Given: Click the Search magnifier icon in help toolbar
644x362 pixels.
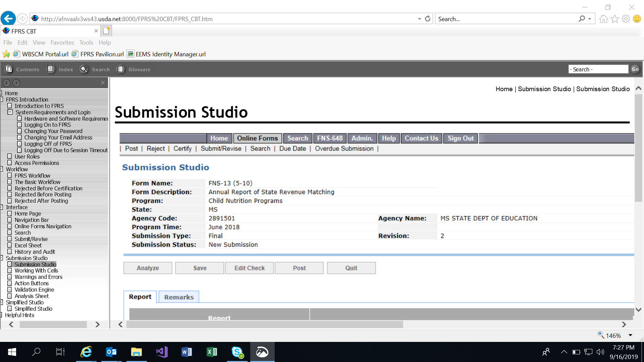Looking at the screenshot, I should click(x=84, y=69).
